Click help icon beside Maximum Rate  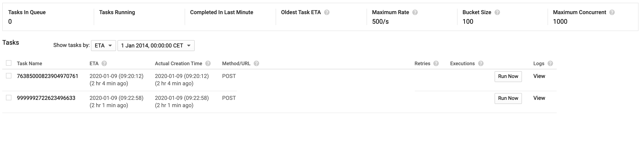pyautogui.click(x=415, y=13)
